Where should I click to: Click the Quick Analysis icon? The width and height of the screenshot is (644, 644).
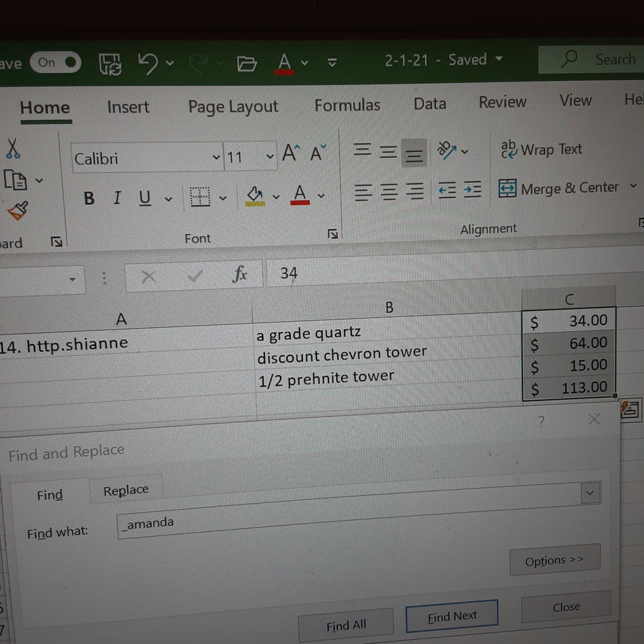click(x=630, y=409)
